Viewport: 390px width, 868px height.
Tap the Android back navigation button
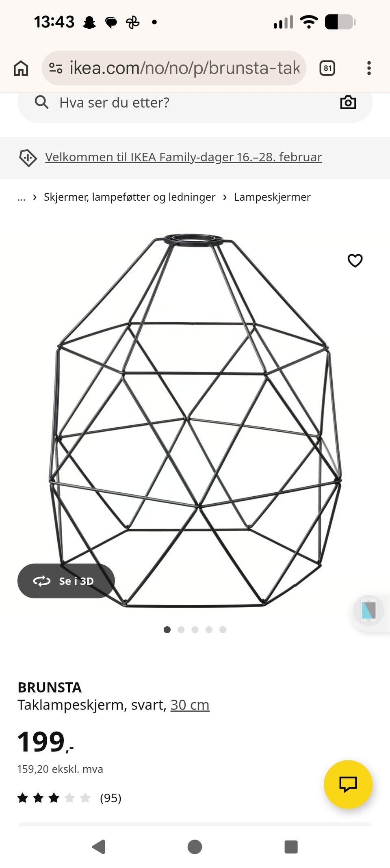99,847
